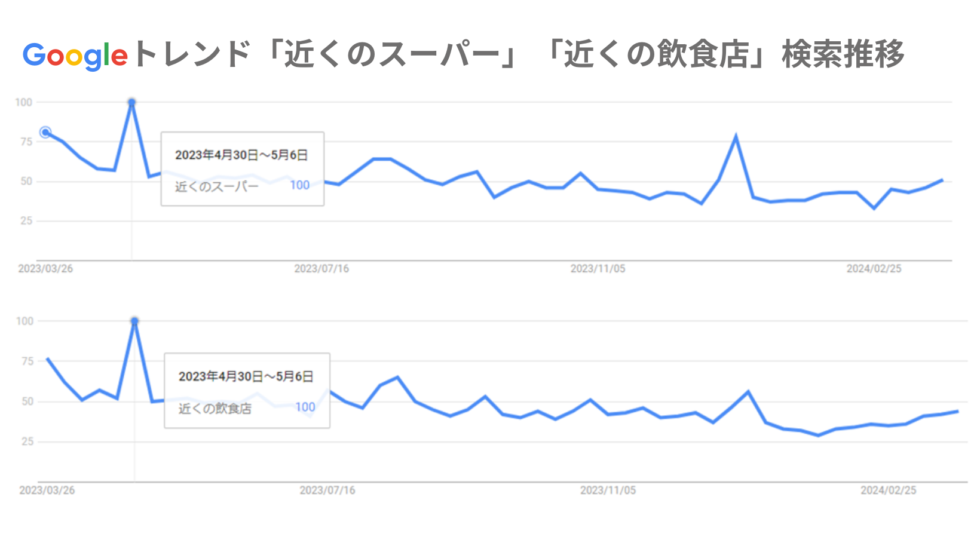Click the 2023/07/16 label under the supermarket chart

[321, 269]
